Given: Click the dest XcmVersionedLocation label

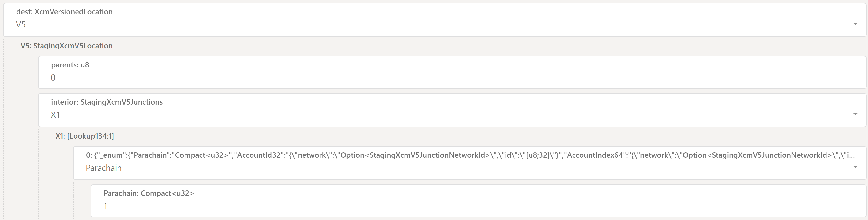Looking at the screenshot, I should coord(64,12).
